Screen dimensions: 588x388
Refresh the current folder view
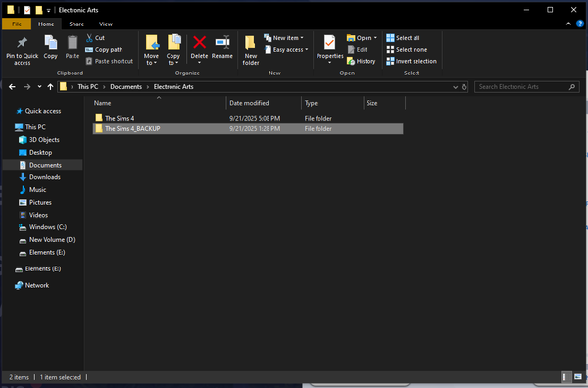point(464,87)
